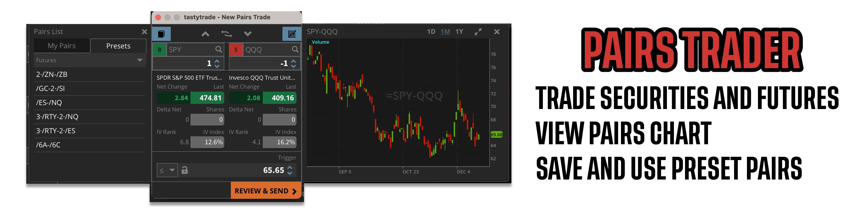Click the up chevron above the swap arrows
Image resolution: width=868 pixels, height=219 pixels.
click(205, 34)
